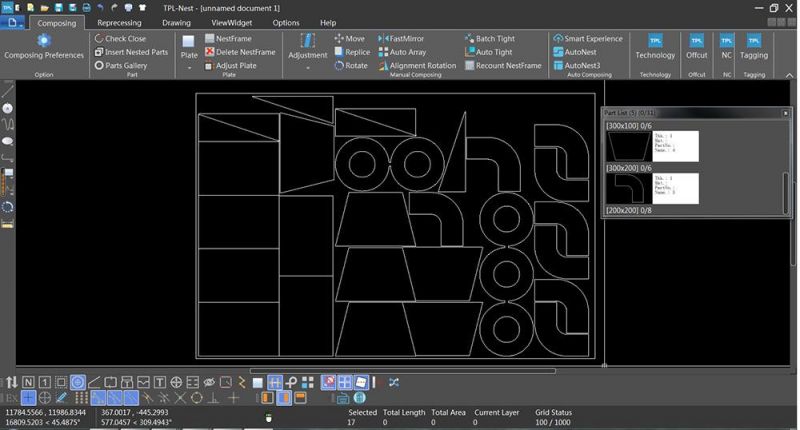Run Auto Tight command
Viewport: 800px width, 430px height.
pyautogui.click(x=488, y=52)
